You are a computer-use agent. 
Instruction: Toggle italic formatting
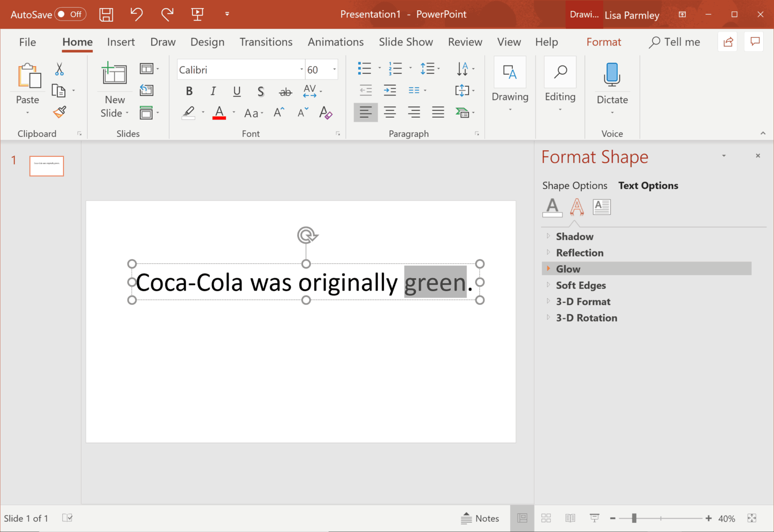(213, 91)
